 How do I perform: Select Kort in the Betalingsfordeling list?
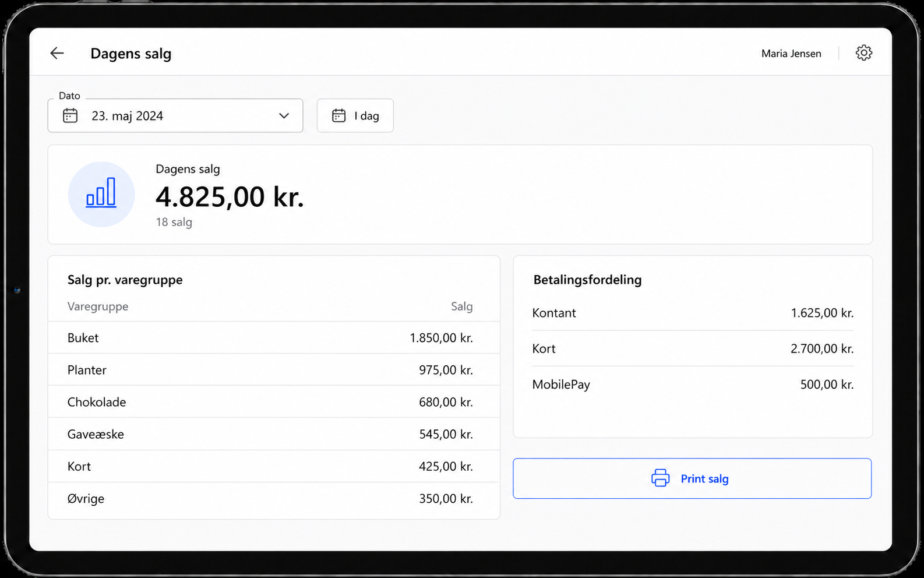[544, 348]
